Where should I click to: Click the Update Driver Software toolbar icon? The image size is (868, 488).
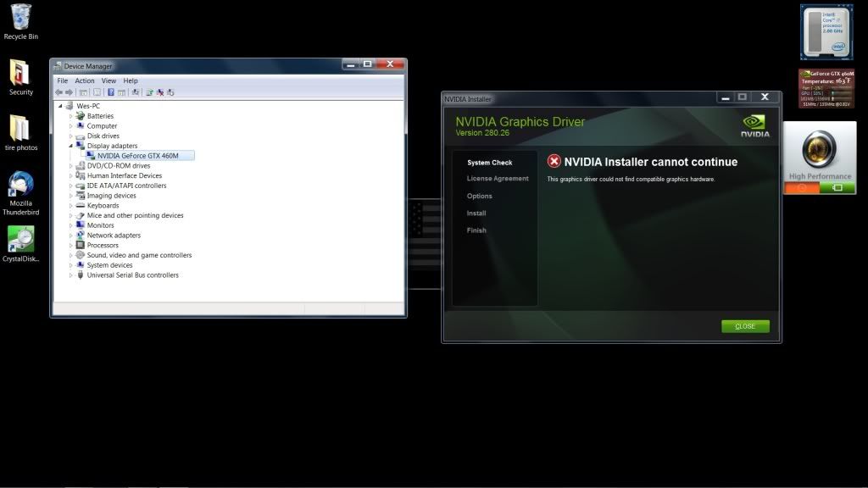(x=149, y=92)
